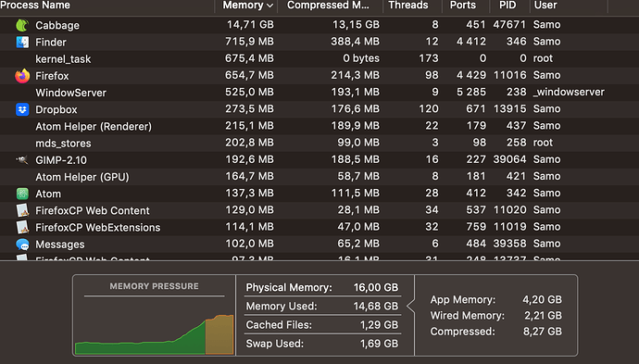Select the Atom process name
639x364 pixels.
click(x=48, y=194)
